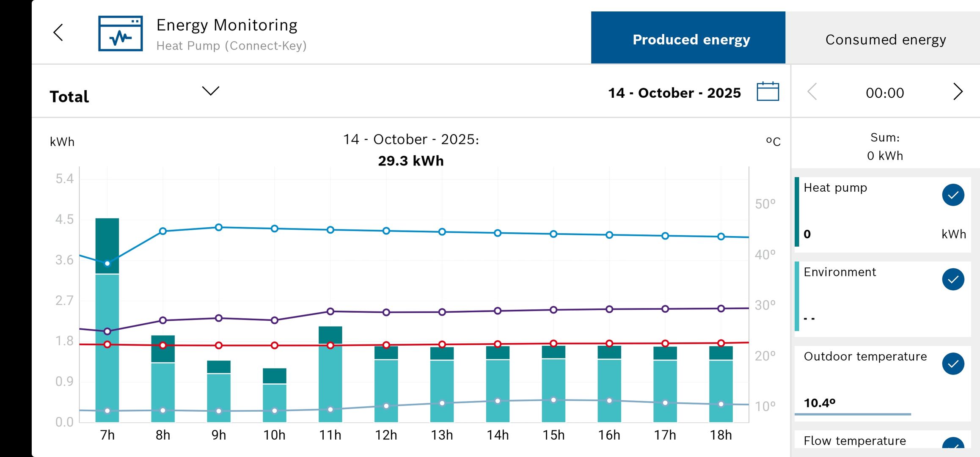The height and width of the screenshot is (457, 980).
Task: Go to the previous time slot
Action: [812, 92]
